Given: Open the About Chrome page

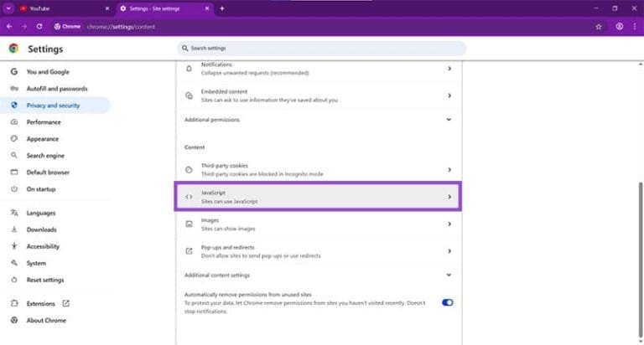Looking at the screenshot, I should tap(46, 320).
